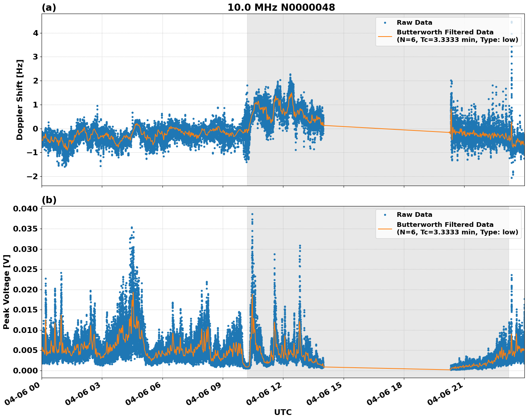
Task: Click the "3" tick on Doppler Shift axis
Action: point(36,57)
